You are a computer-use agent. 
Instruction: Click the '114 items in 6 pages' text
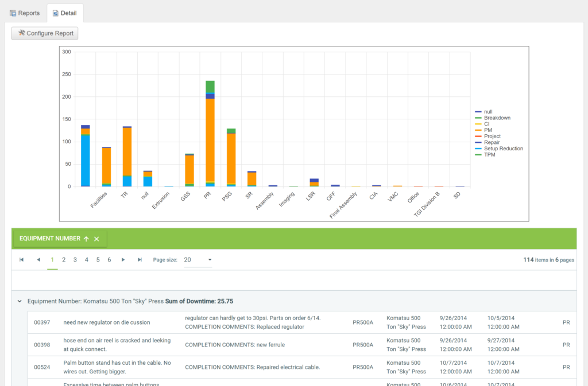[548, 260]
